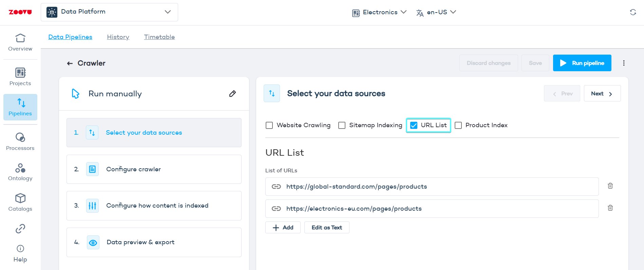Click the refresh icon in top bar
The width and height of the screenshot is (644, 270).
(x=633, y=12)
